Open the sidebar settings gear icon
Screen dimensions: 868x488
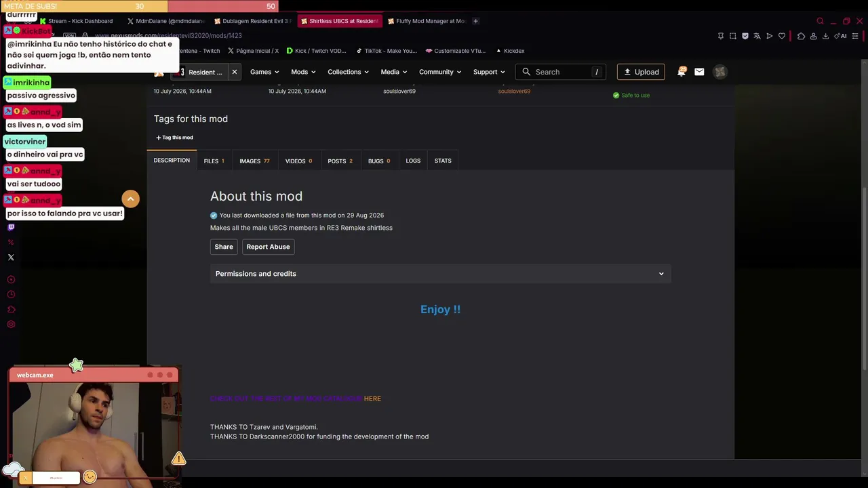(x=11, y=324)
